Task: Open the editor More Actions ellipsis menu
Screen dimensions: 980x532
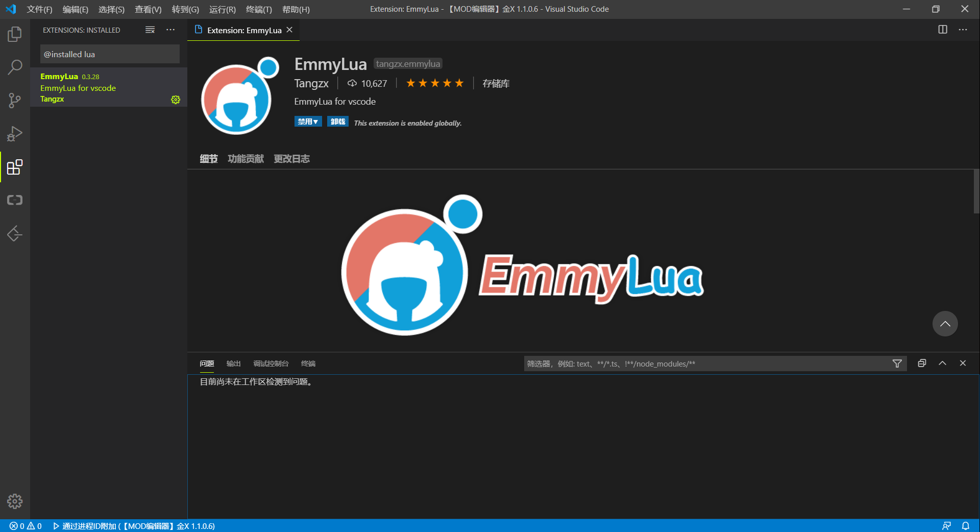Action: tap(963, 30)
